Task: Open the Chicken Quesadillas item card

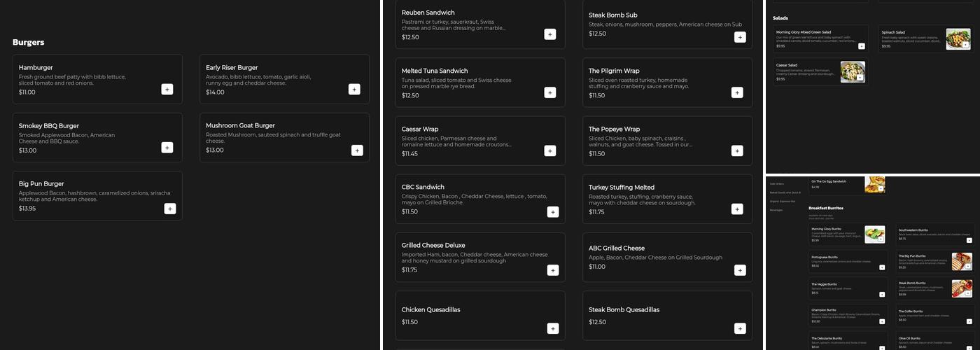Action: (479, 316)
